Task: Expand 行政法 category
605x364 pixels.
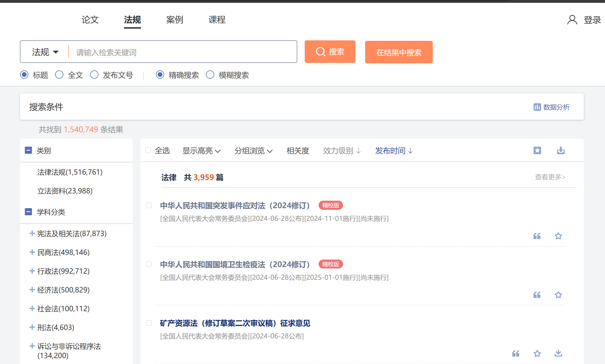Action: [32, 271]
